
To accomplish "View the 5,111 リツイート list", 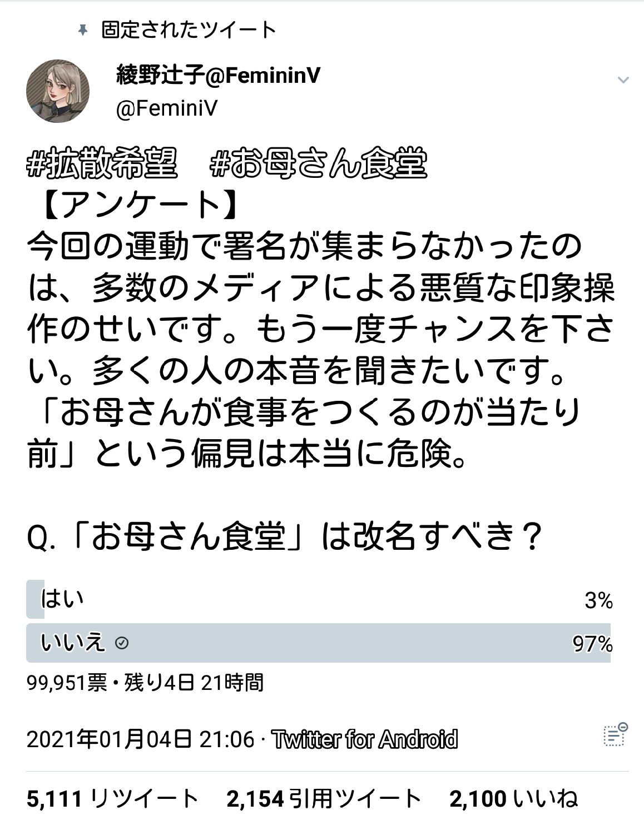I will pyautogui.click(x=112, y=799).
